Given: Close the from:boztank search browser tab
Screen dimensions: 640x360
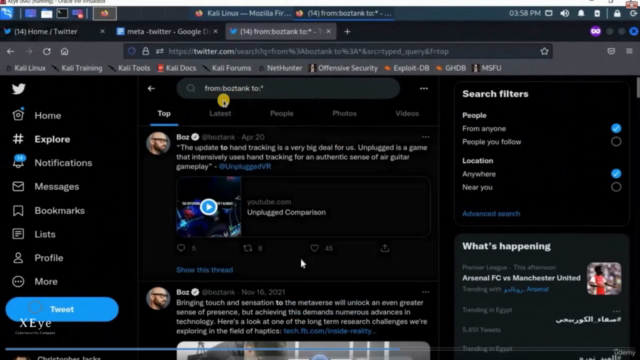Looking at the screenshot, I should 329,31.
